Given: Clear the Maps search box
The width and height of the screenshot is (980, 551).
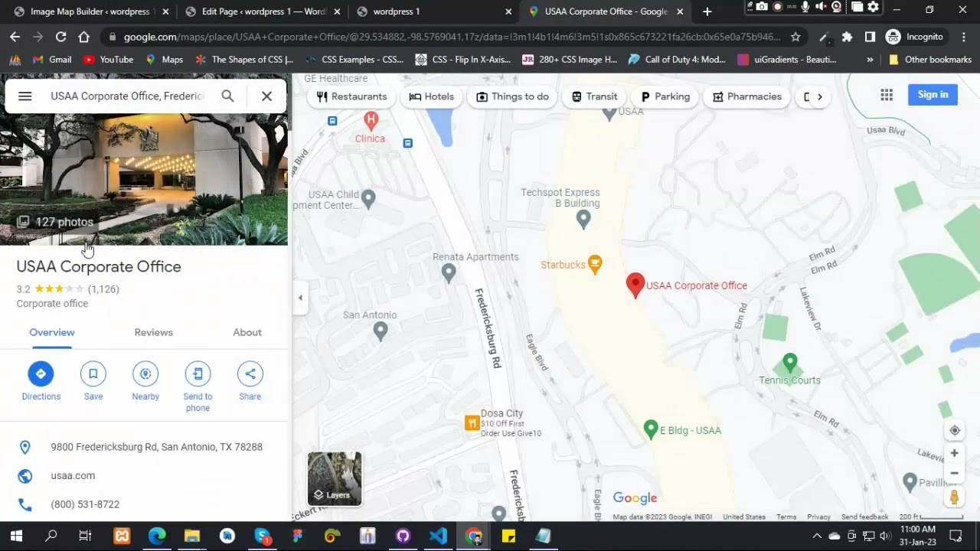Looking at the screenshot, I should pyautogui.click(x=266, y=96).
